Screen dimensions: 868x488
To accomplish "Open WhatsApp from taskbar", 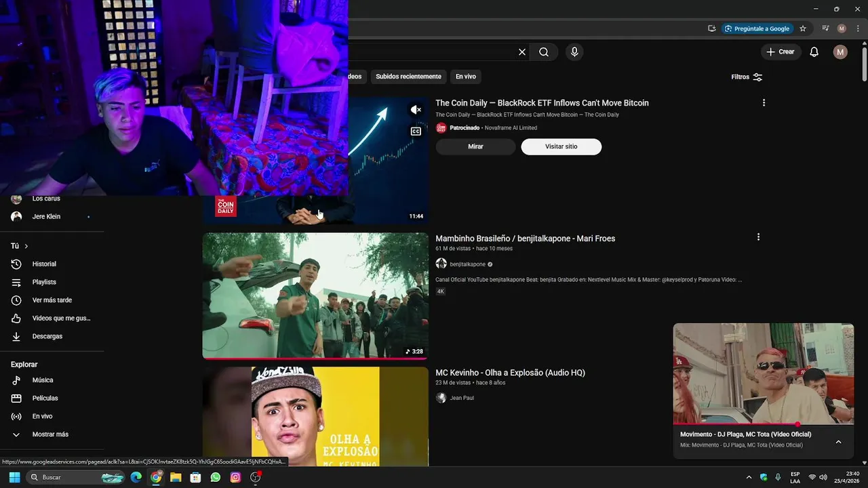I will [216, 477].
